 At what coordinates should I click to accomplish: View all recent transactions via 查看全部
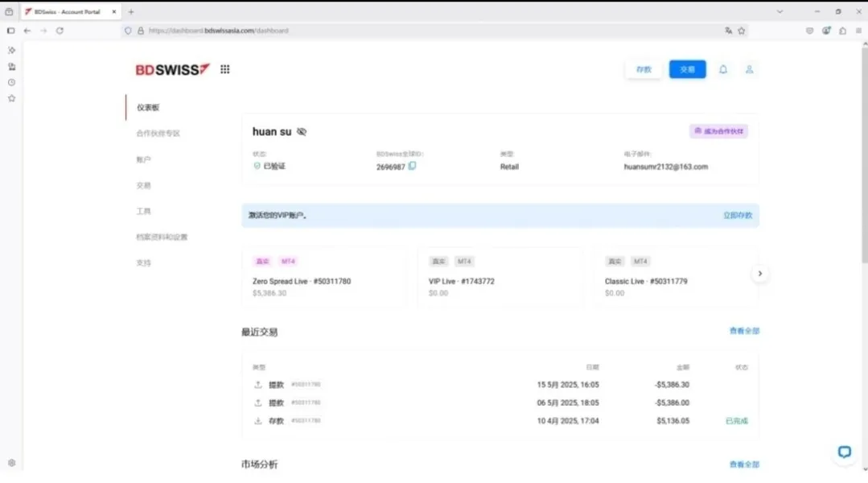pyautogui.click(x=744, y=331)
